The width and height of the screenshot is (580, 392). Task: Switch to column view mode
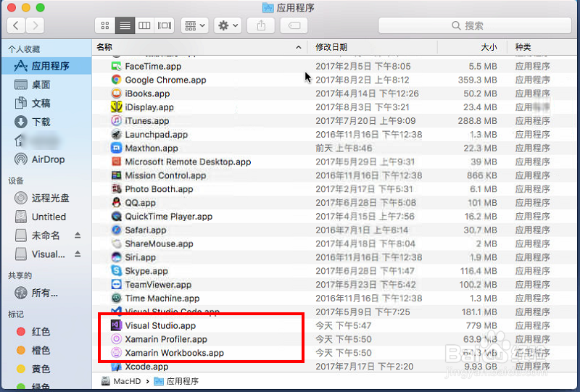[144, 25]
